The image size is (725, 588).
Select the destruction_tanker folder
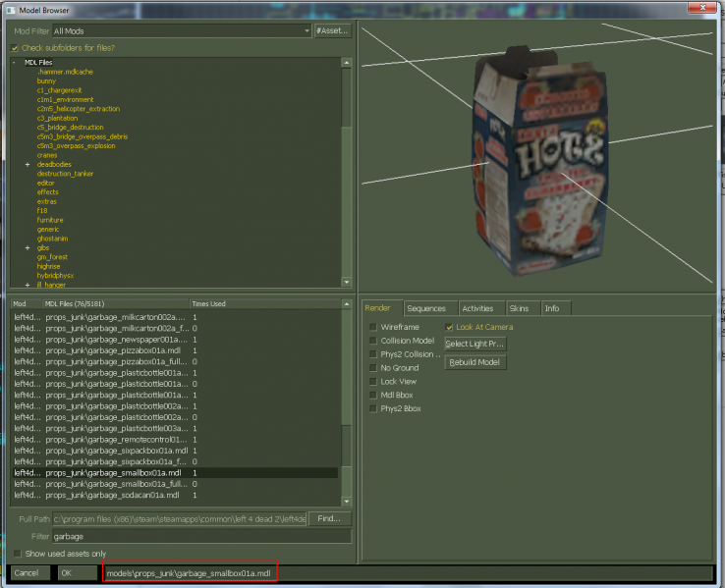(65, 174)
